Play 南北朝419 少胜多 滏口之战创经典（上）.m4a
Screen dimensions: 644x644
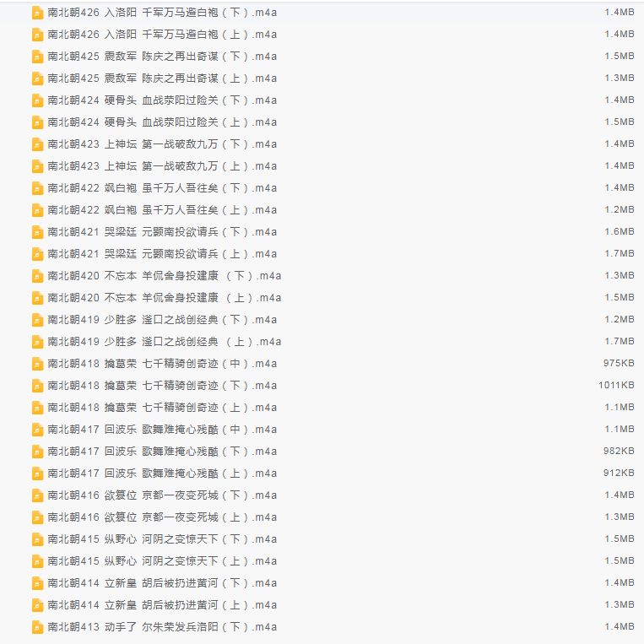(165, 342)
